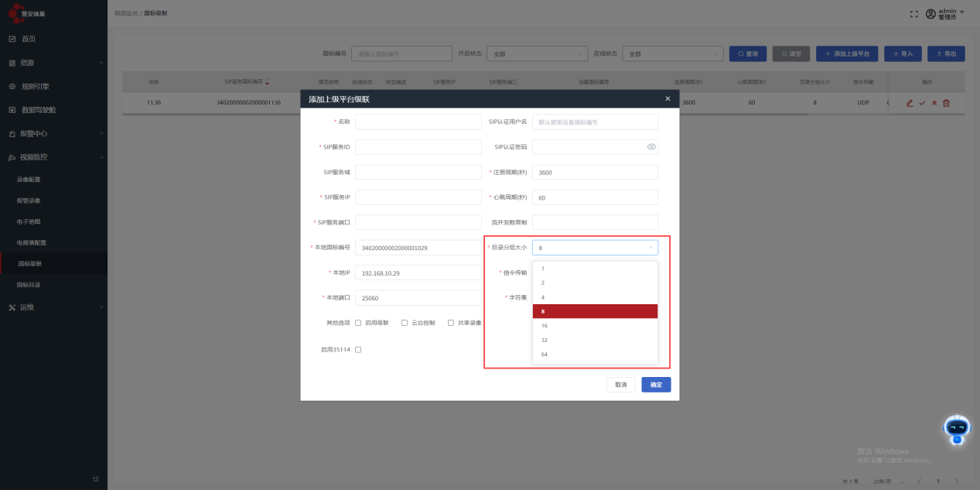980x490 pixels.
Task: Close the 添加上级平台级联 dialog
Action: click(668, 99)
